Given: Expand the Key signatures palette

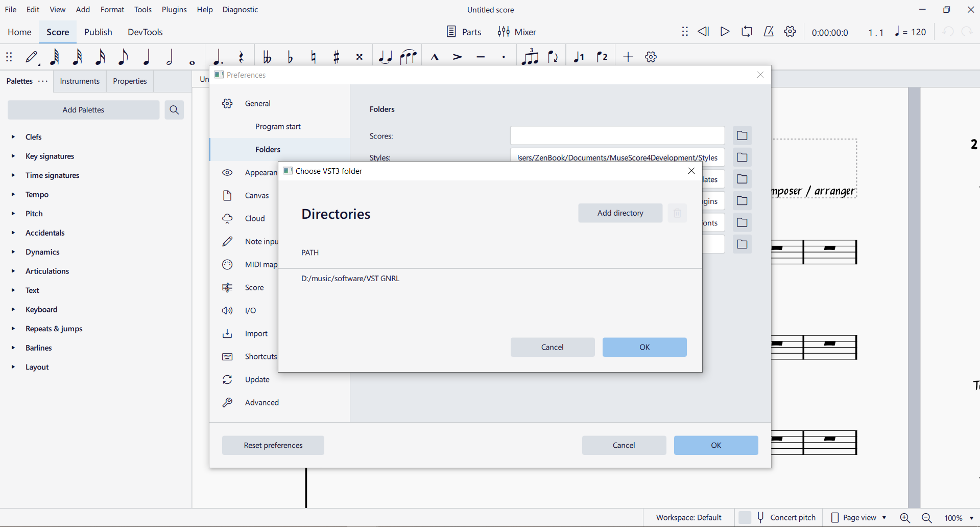Looking at the screenshot, I should (13, 156).
